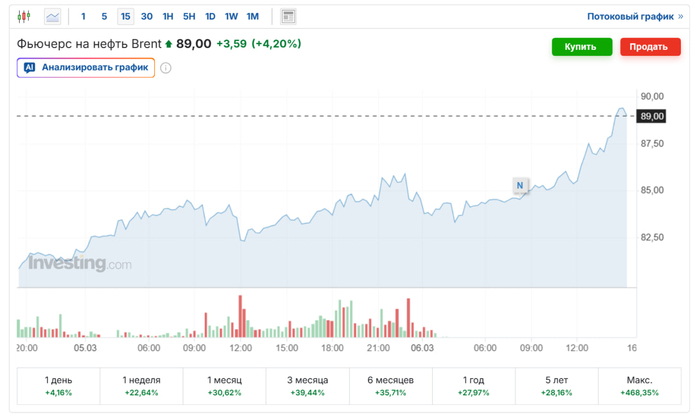700x420 pixels.
Task: Click the N news marker on chart
Action: (x=520, y=185)
